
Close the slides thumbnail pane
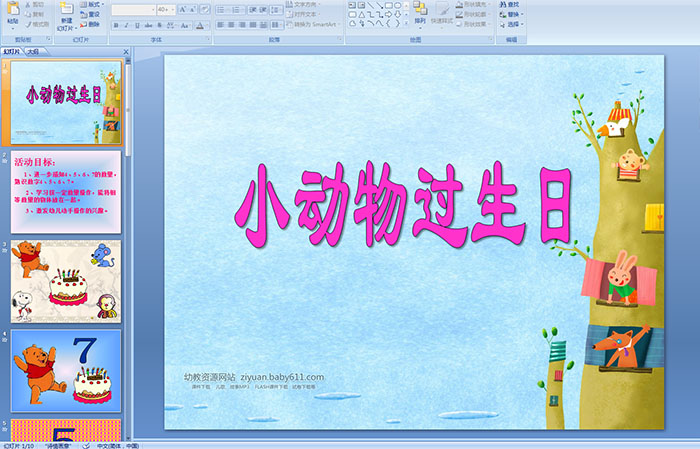(x=126, y=52)
